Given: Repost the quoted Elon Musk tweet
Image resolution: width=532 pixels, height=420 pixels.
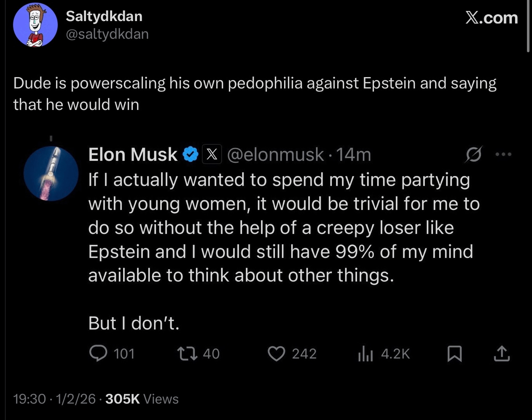Looking at the screenshot, I should [187, 353].
